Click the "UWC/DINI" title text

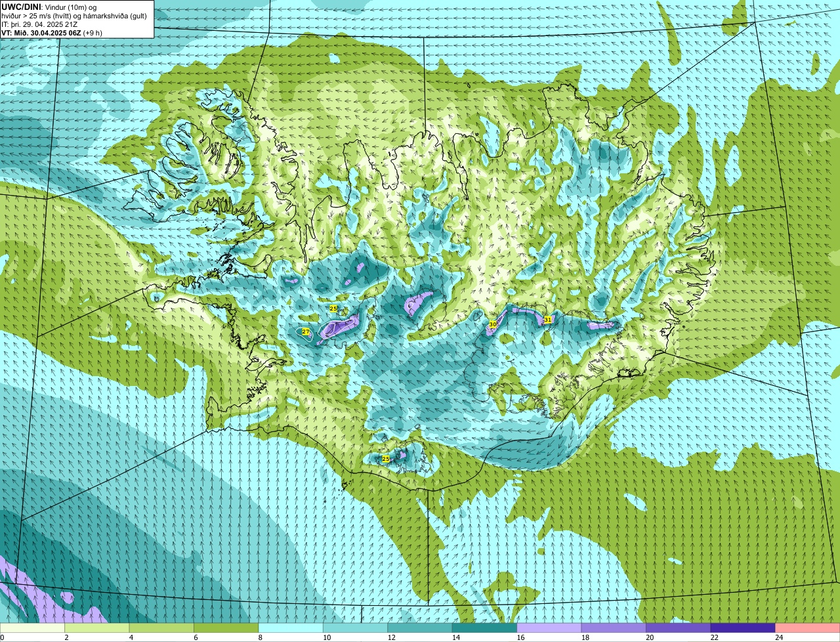click(21, 7)
